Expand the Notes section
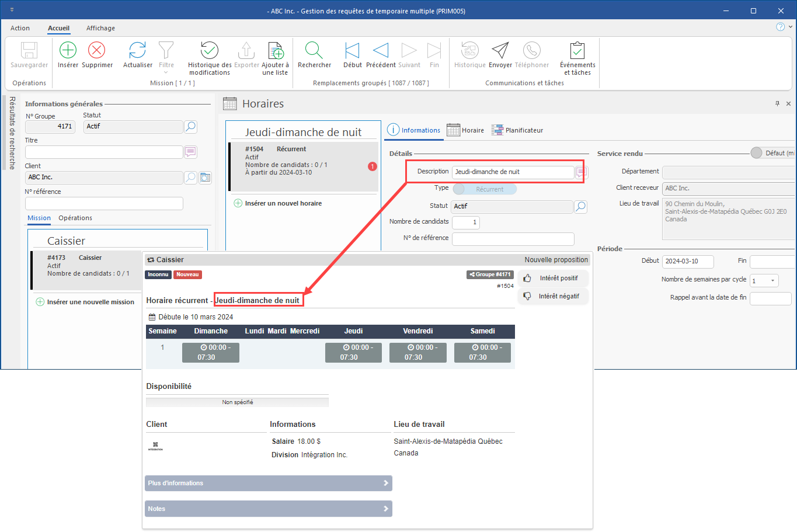The width and height of the screenshot is (797, 532). 268,509
